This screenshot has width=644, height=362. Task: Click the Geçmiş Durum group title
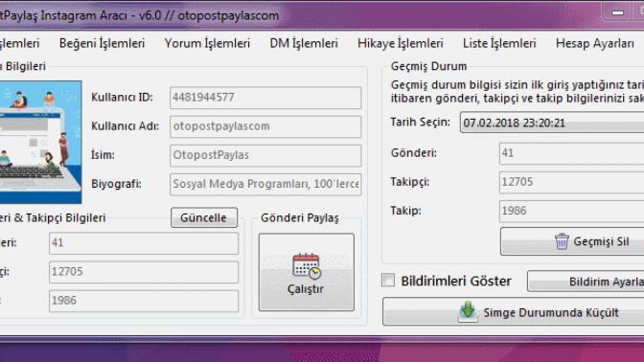pos(428,66)
